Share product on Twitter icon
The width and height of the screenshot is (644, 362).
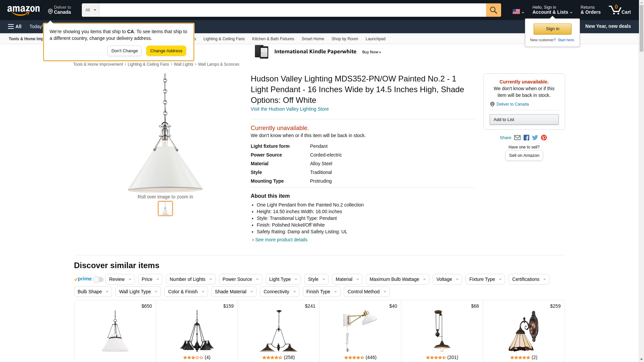535,138
